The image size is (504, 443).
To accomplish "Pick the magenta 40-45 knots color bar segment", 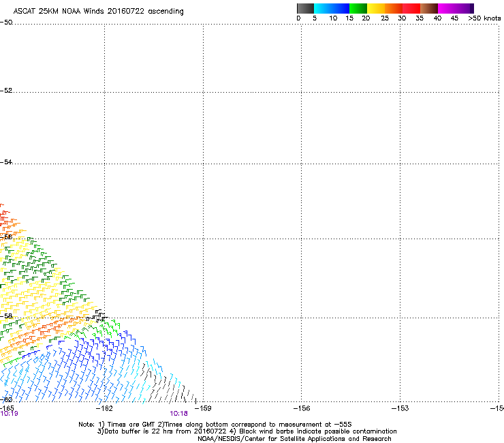I will pyautogui.click(x=447, y=8).
